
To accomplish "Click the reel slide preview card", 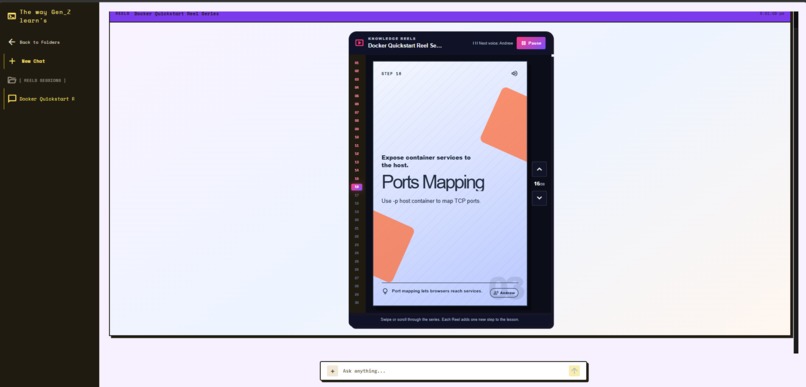I will point(450,183).
